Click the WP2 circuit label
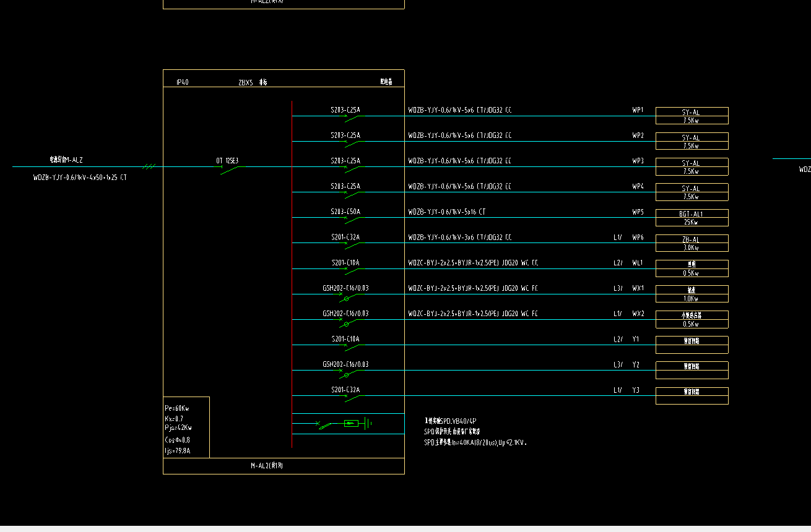811x532 pixels. pyautogui.click(x=638, y=135)
